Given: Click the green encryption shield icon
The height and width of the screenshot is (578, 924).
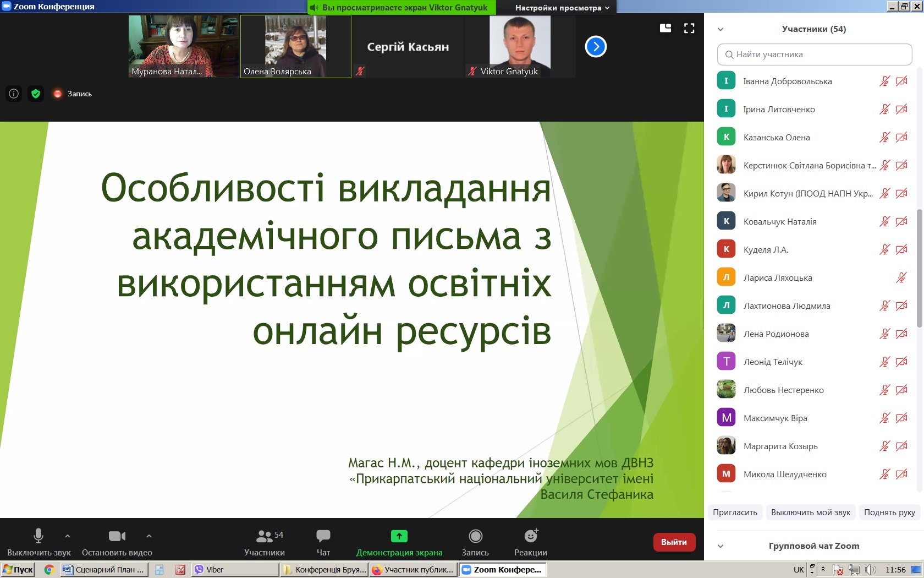Looking at the screenshot, I should coord(36,94).
